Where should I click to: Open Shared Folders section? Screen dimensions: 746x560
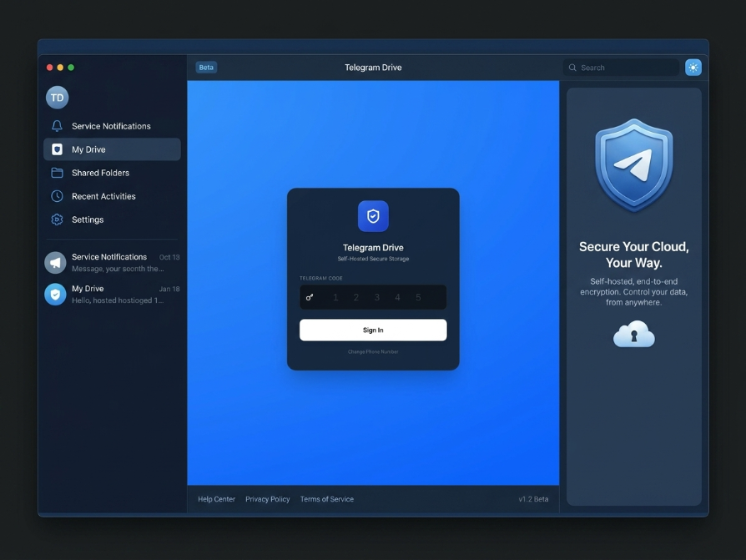112,173
